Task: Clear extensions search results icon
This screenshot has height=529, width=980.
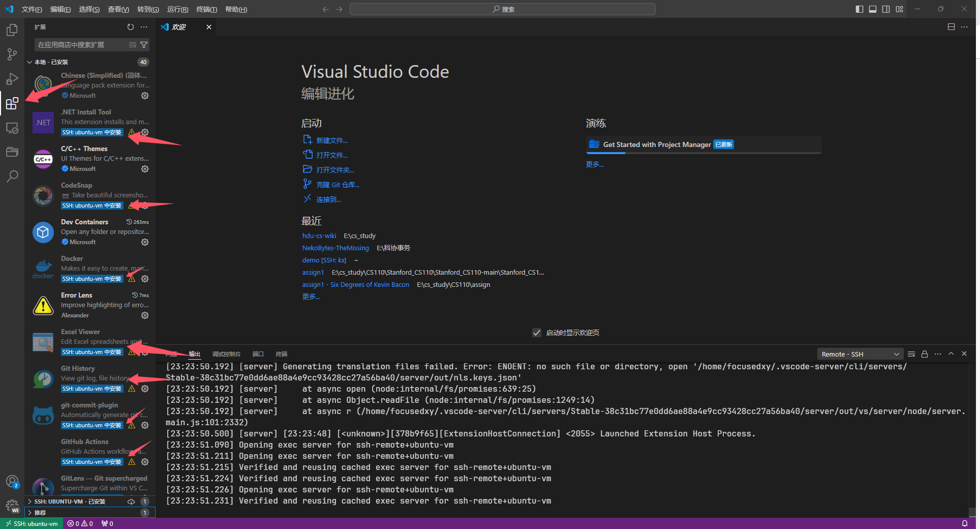Action: pyautogui.click(x=133, y=45)
